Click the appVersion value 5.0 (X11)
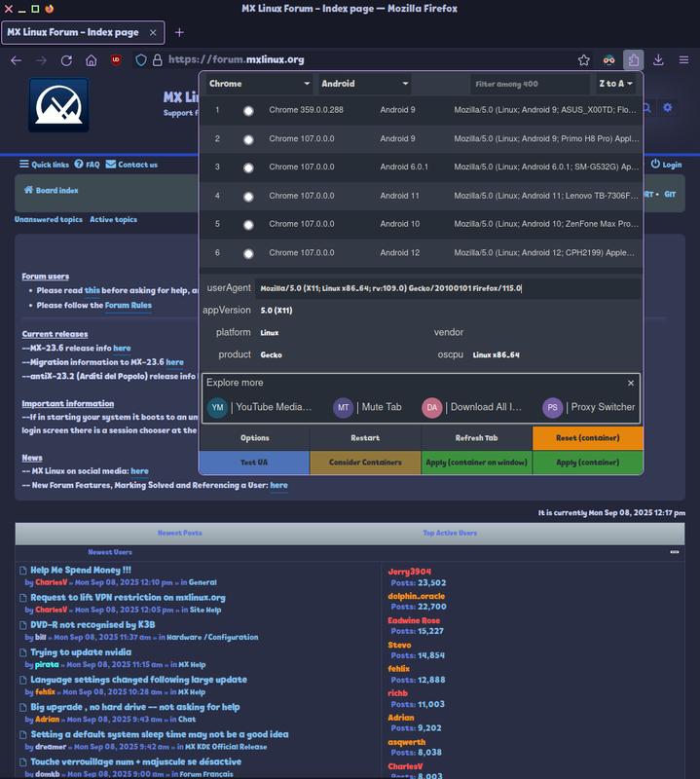The height and width of the screenshot is (779, 700). [x=276, y=311]
